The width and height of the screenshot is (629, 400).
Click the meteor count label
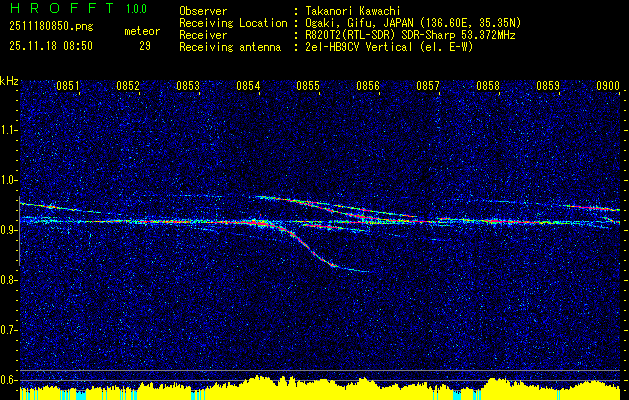(x=142, y=31)
